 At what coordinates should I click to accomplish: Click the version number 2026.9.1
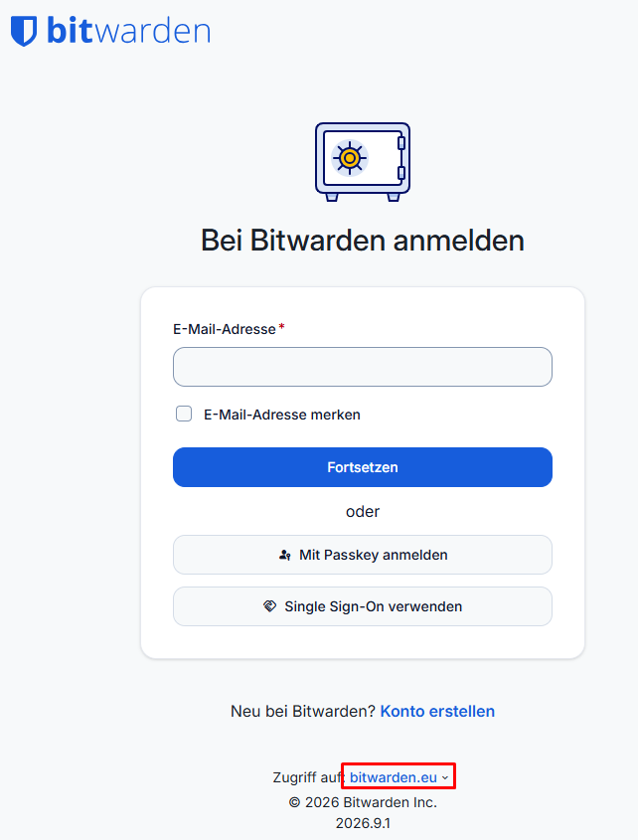pyautogui.click(x=363, y=823)
